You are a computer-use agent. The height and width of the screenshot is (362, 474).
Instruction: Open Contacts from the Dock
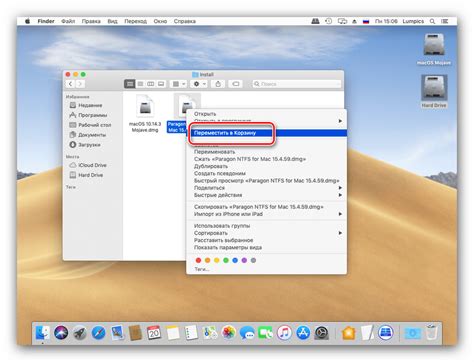tap(136, 333)
